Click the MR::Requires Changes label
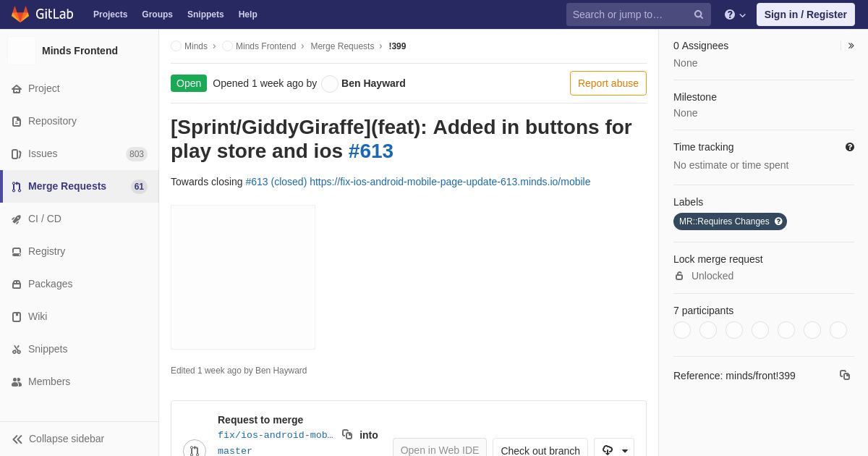 tap(730, 221)
